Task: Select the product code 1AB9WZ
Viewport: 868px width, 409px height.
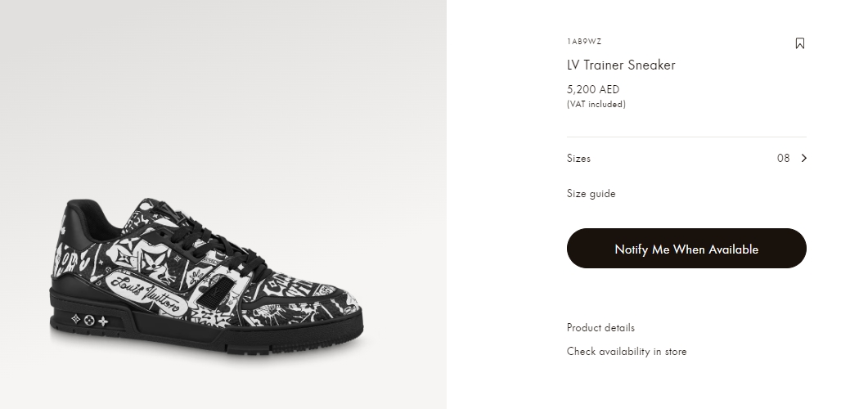Action: [584, 41]
